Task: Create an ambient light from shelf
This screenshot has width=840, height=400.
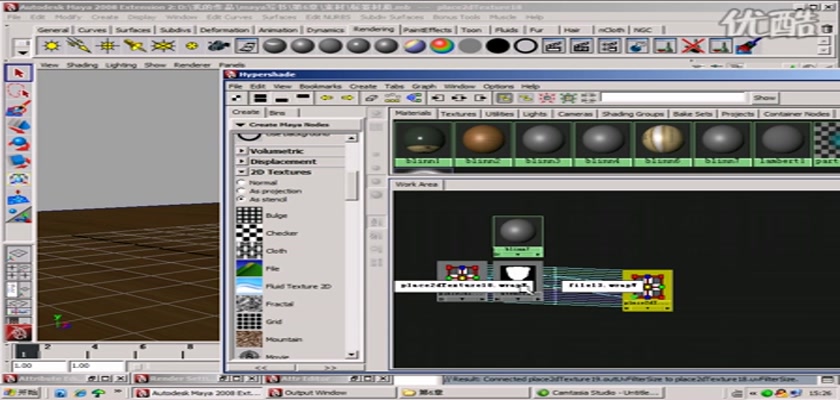Action: coord(51,46)
